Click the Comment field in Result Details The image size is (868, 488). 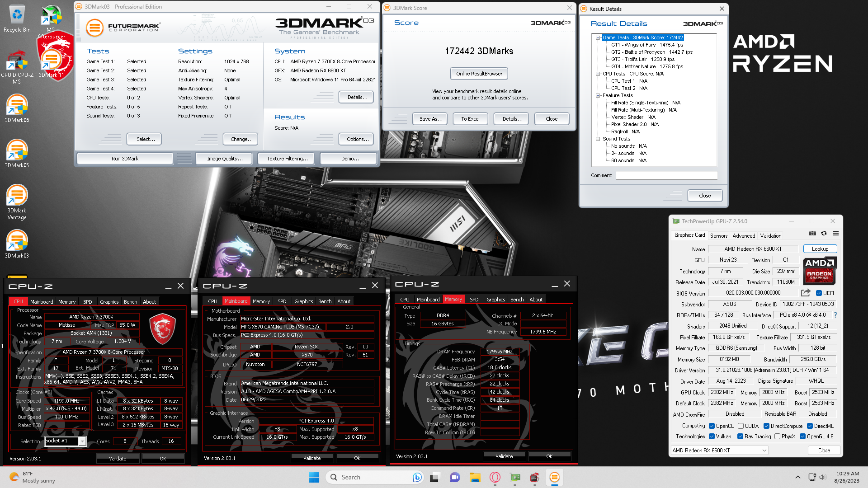(666, 175)
